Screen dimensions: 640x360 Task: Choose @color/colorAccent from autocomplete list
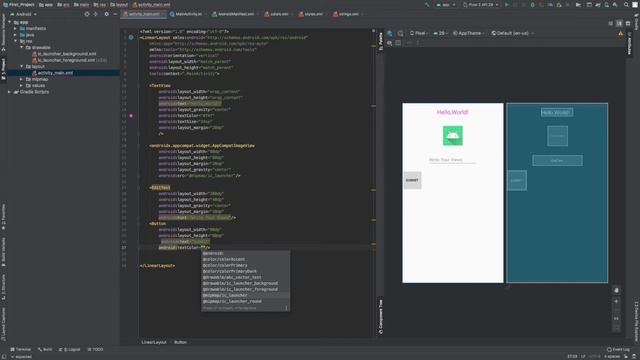224,259
